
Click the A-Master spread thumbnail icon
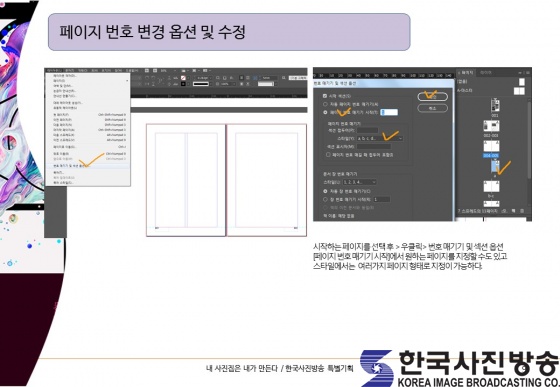click(x=519, y=91)
